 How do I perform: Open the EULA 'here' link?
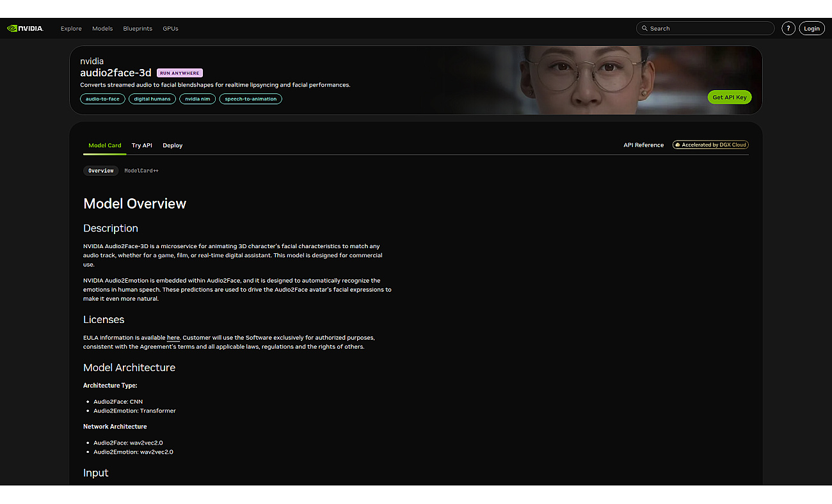[173, 338]
